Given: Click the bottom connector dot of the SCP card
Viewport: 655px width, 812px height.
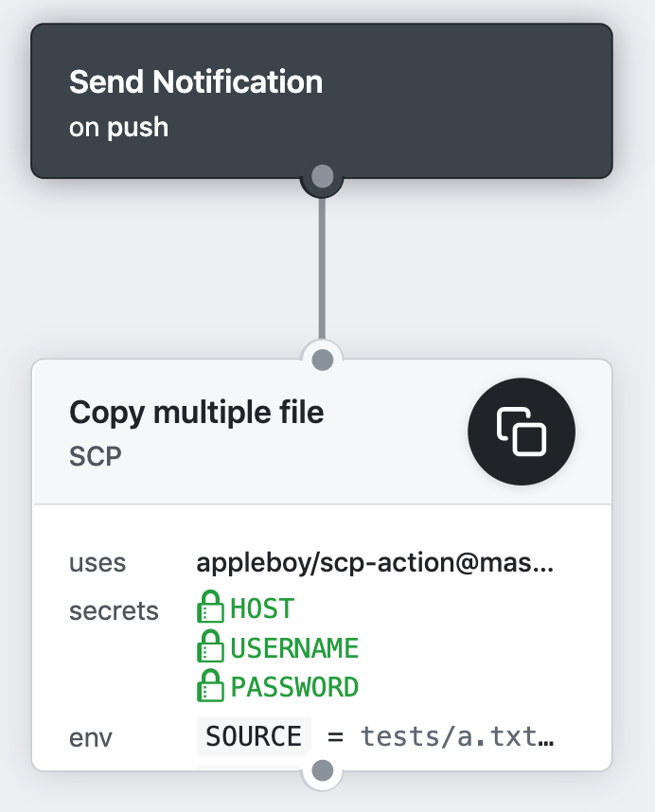Looking at the screenshot, I should pos(323,770).
